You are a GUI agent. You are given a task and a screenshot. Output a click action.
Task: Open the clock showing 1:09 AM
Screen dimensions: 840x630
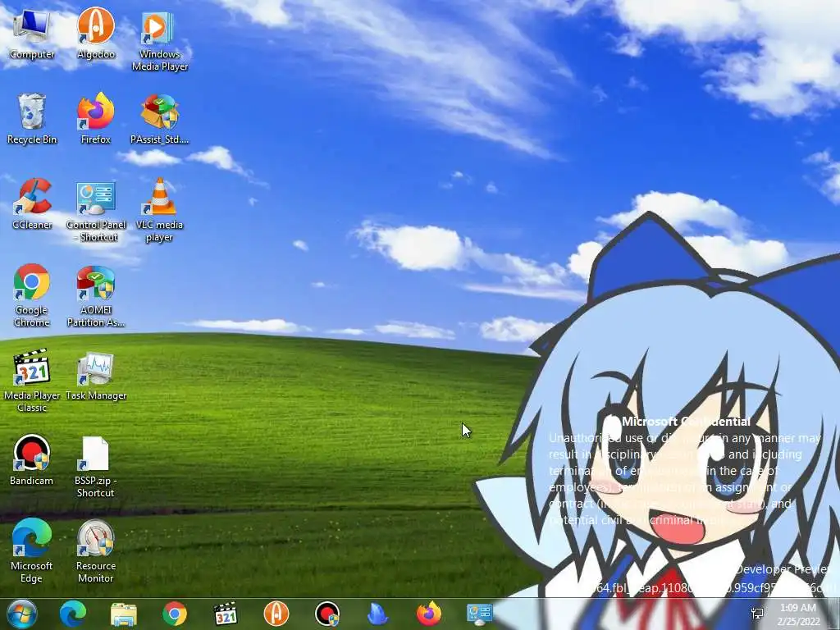pos(798,614)
